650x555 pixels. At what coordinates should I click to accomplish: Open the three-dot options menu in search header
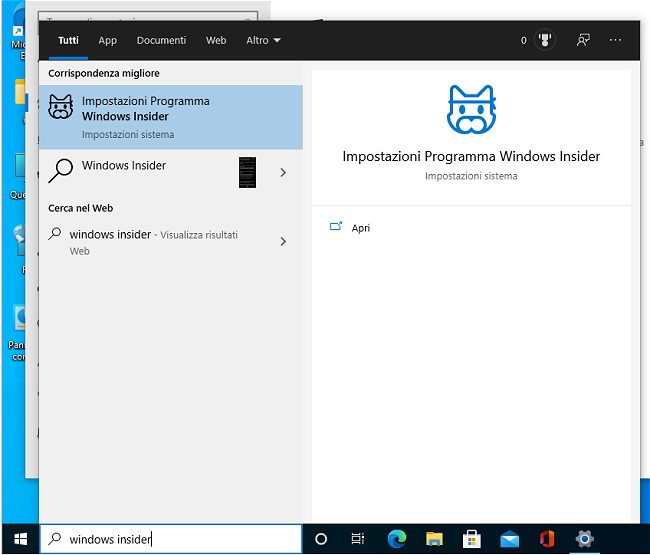(x=615, y=40)
